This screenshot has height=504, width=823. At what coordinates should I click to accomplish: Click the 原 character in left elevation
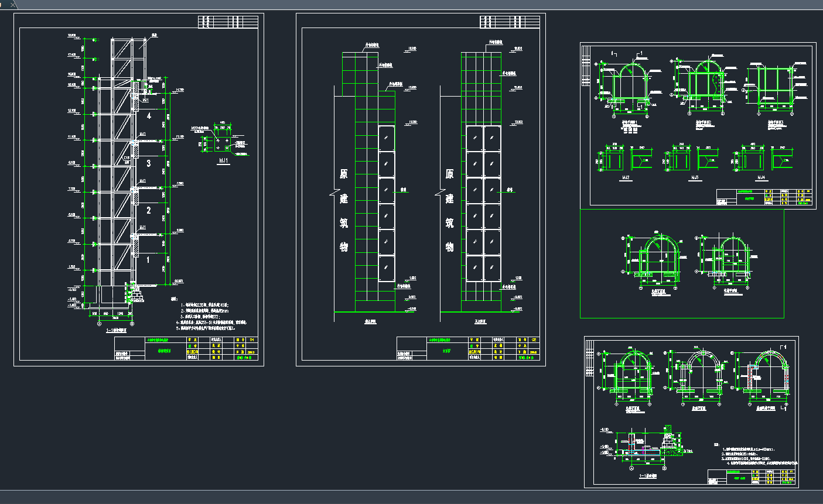pos(344,174)
